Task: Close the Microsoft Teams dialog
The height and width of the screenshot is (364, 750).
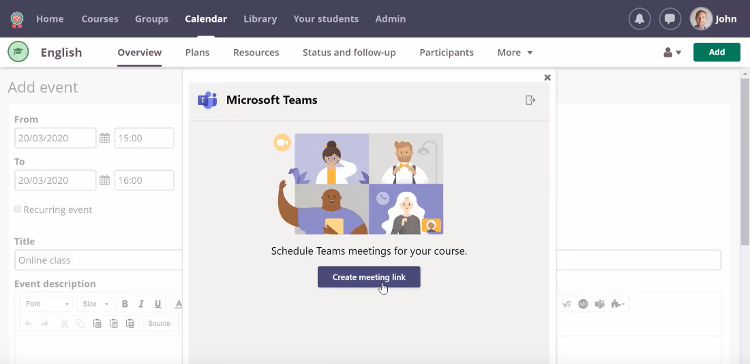Action: pos(548,77)
